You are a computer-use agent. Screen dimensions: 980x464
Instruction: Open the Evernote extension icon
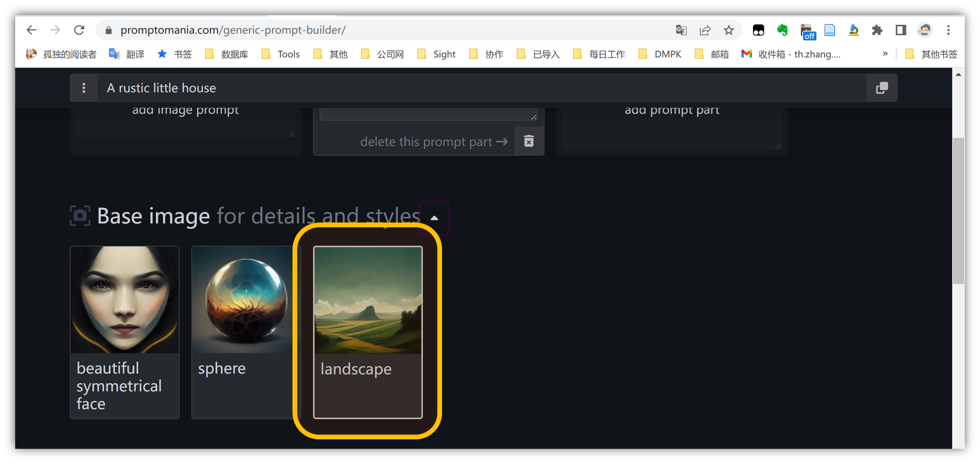click(x=782, y=30)
